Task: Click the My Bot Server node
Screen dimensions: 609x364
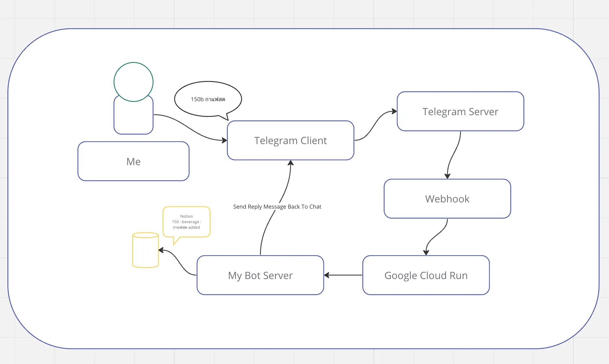Action: point(260,275)
